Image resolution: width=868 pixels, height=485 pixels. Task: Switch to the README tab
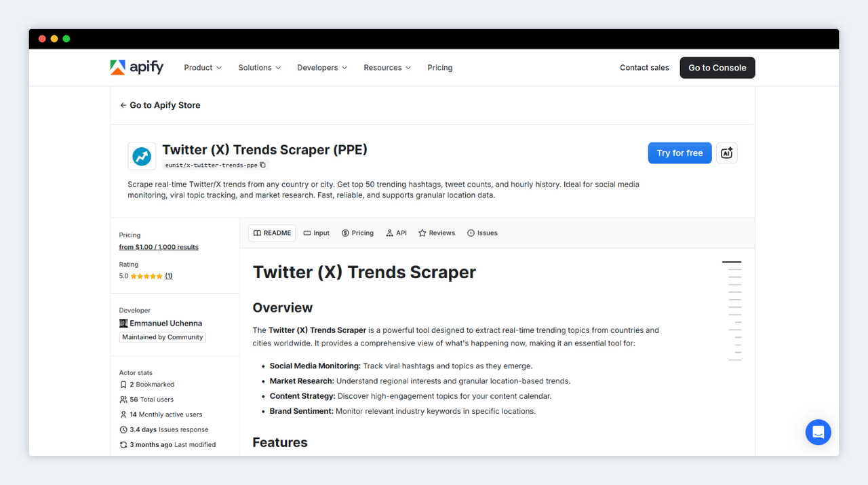[x=273, y=233]
